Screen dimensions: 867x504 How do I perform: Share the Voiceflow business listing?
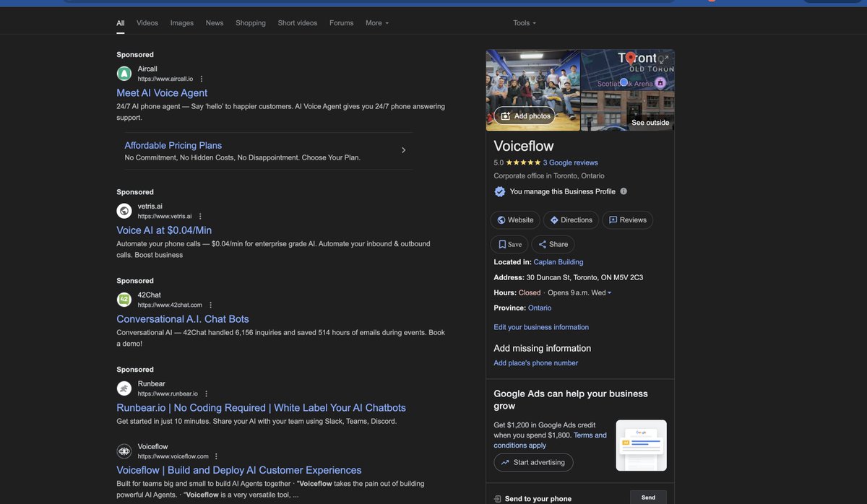pos(553,244)
